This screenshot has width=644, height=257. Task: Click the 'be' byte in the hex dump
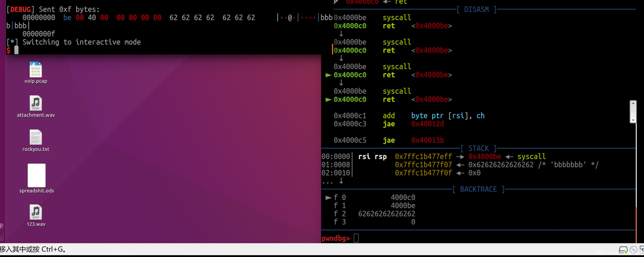point(67,18)
